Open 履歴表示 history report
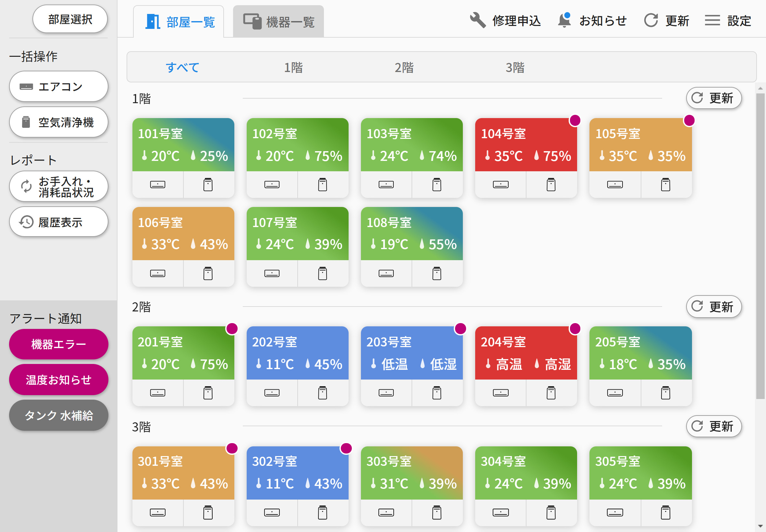The width and height of the screenshot is (766, 532). (59, 222)
